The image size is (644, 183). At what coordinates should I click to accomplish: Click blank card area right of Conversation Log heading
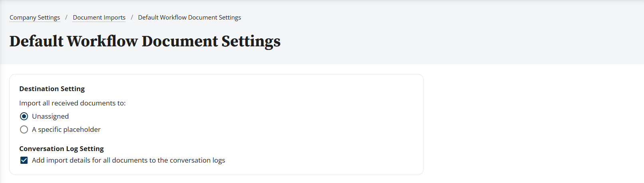tap(260, 149)
